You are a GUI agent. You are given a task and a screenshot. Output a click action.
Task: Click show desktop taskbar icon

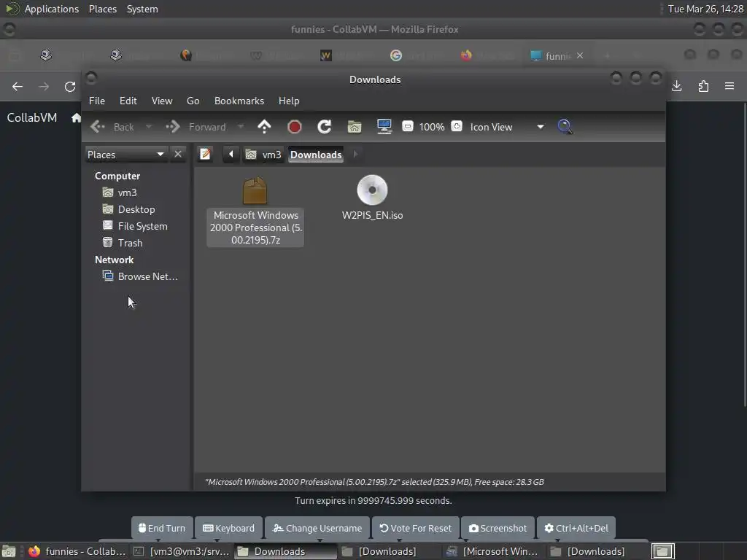(x=9, y=551)
